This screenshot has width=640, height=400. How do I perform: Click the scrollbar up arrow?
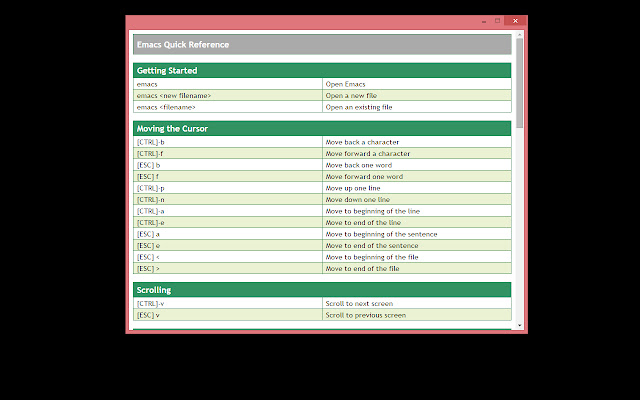(x=520, y=34)
